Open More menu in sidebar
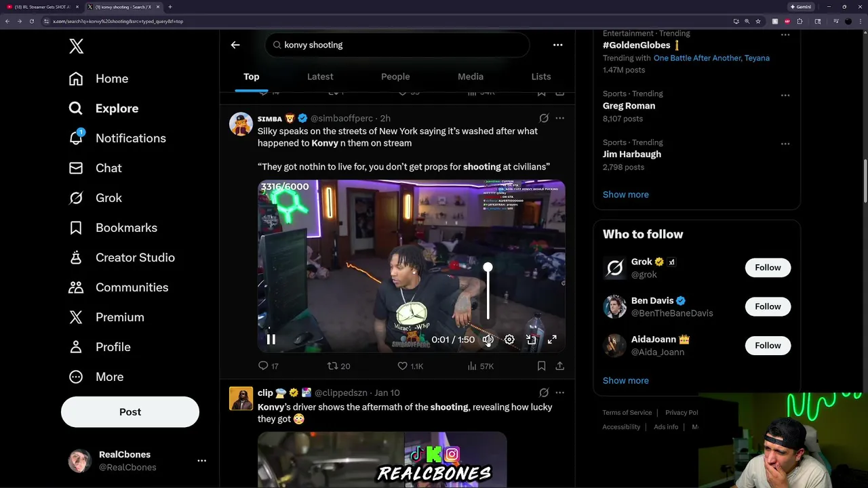Screen dimensions: 868x488 tap(96, 377)
